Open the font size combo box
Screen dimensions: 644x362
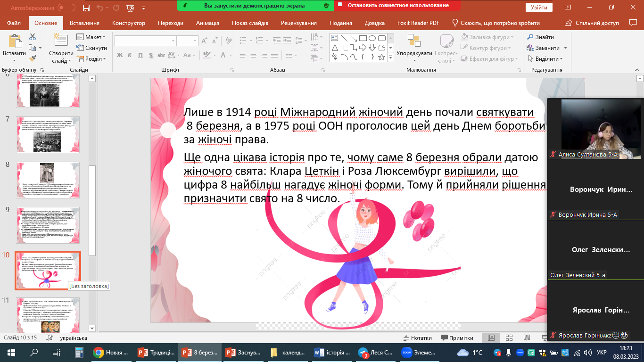coord(187,41)
